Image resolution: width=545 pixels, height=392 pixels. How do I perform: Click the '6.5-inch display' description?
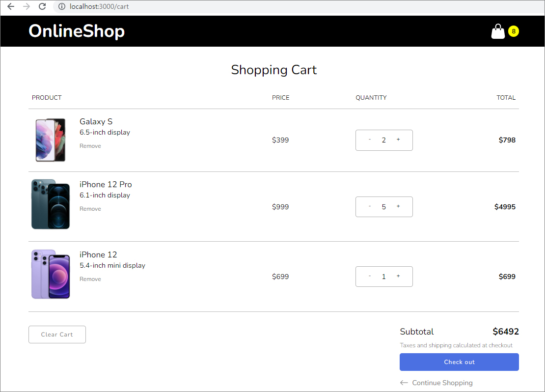coord(105,132)
